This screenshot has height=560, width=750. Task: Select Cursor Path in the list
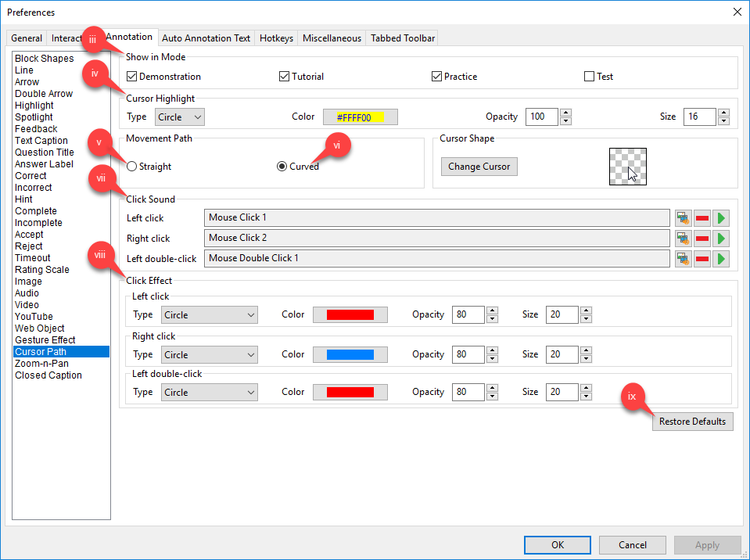coord(61,352)
